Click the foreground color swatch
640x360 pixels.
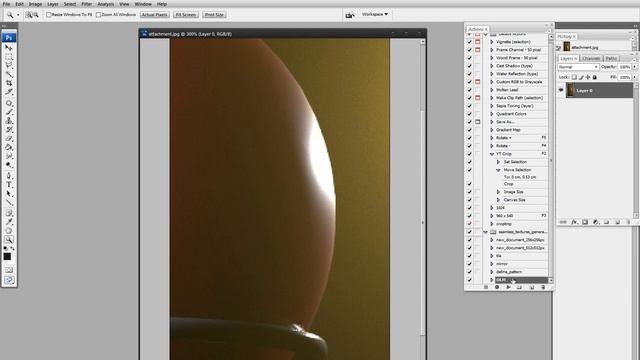coord(7,257)
